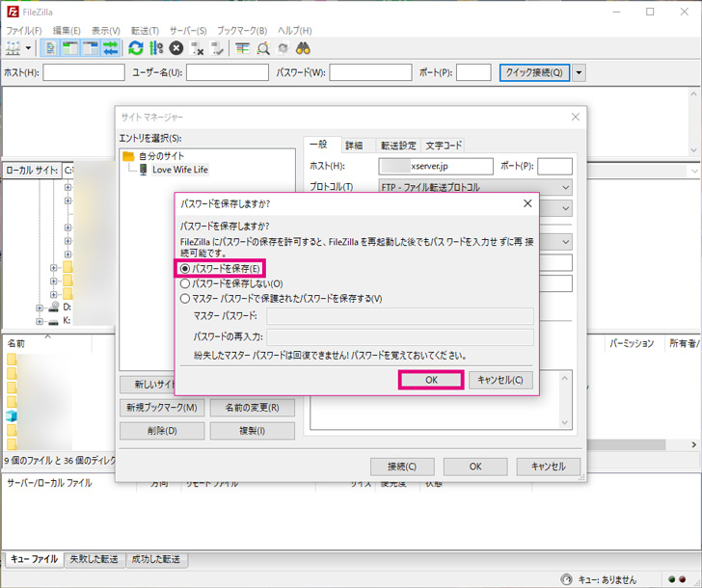Screen dimensions: 702x588
Task: Select master password protected save option
Action: (x=185, y=299)
